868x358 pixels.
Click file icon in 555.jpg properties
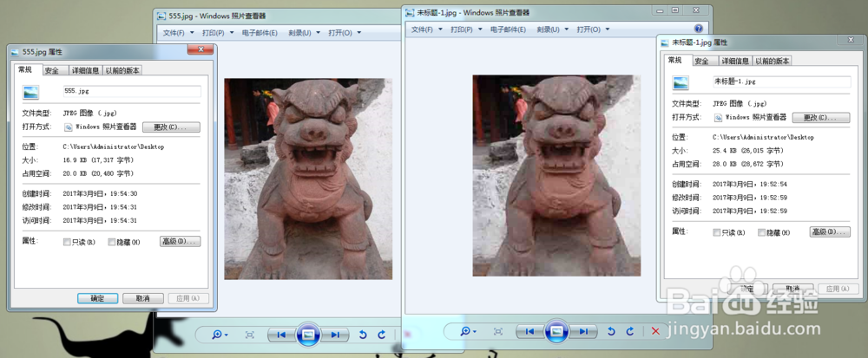tap(31, 92)
